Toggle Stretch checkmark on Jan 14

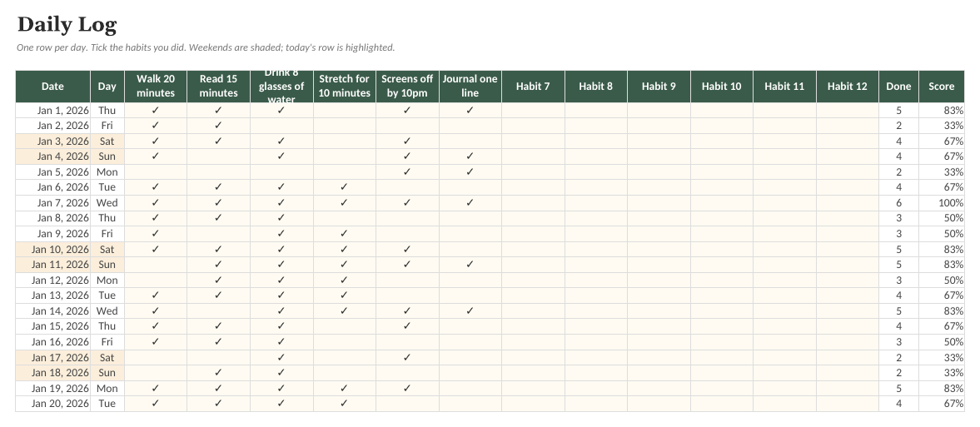pyautogui.click(x=345, y=310)
